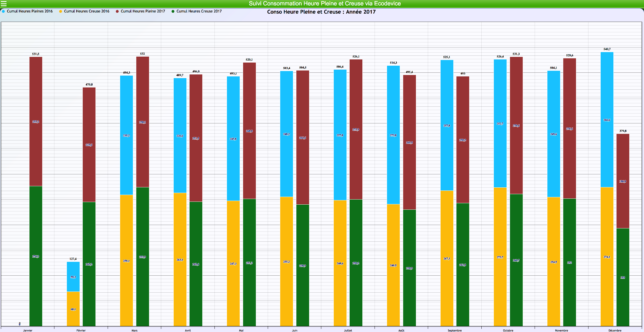Click the yellow Novembre segment labeled 254,5
This screenshot has height=332, width=644.
(554, 262)
